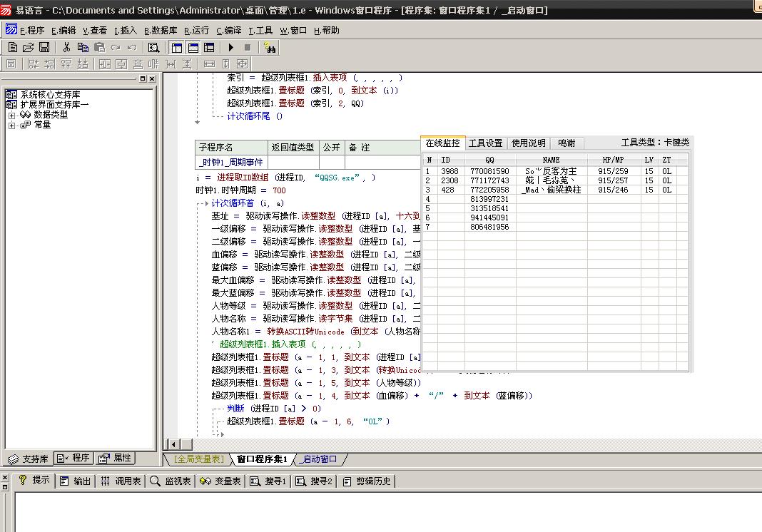Expand the 常量 tree node
Viewport: 762px width, 532px height.
click(x=11, y=126)
